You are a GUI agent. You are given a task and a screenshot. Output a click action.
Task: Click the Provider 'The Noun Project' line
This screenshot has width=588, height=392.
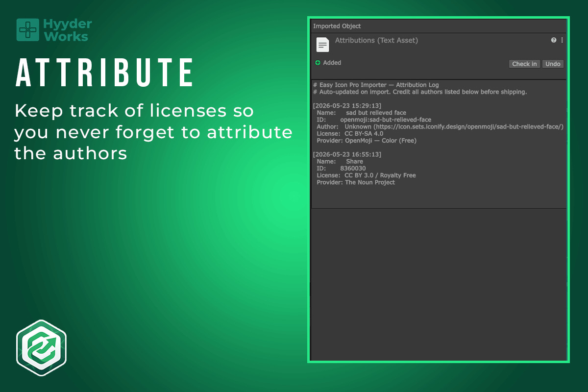[356, 182]
